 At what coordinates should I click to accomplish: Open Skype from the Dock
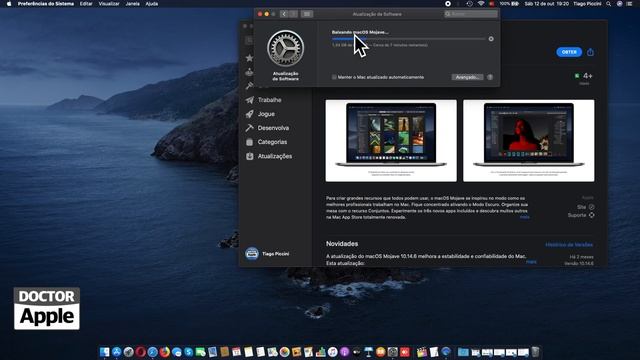(189, 352)
